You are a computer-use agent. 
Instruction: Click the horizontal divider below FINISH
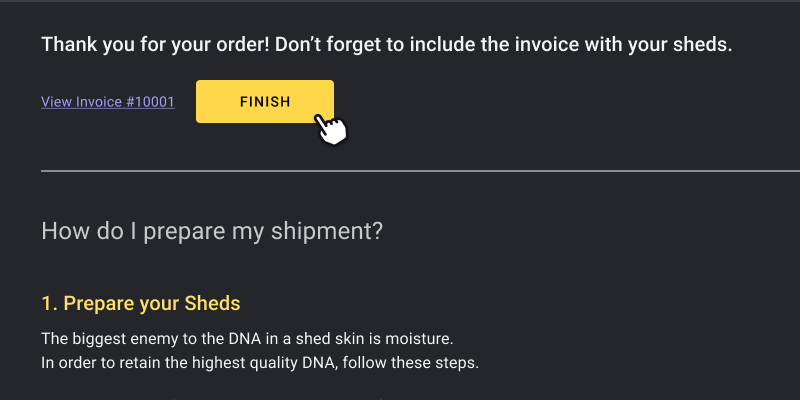420,171
